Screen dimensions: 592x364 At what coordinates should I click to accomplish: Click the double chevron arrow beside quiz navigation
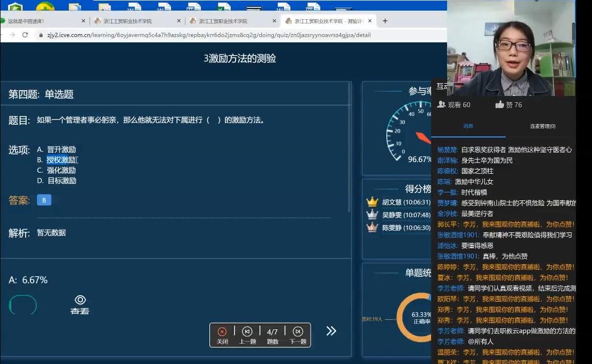[x=331, y=331]
